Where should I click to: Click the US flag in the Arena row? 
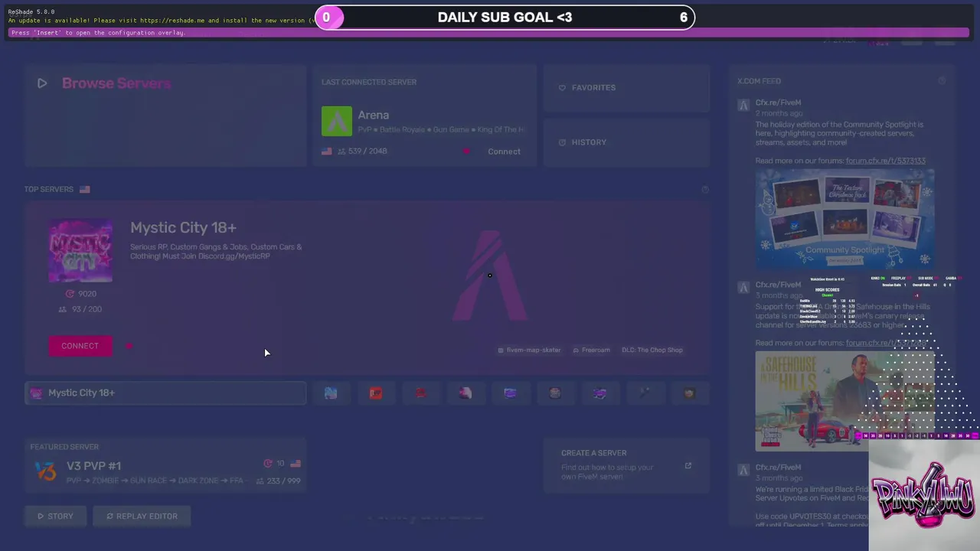[x=327, y=152]
